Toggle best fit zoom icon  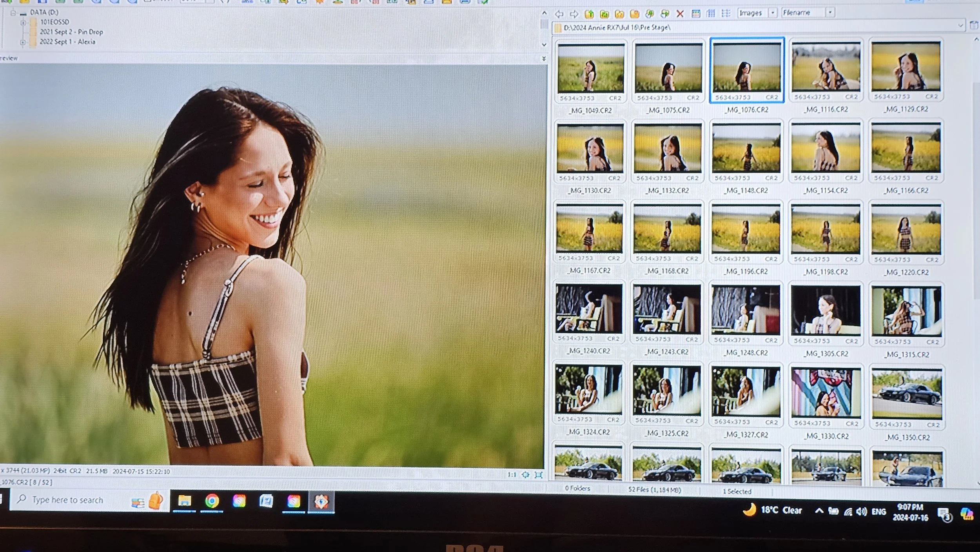(x=525, y=475)
